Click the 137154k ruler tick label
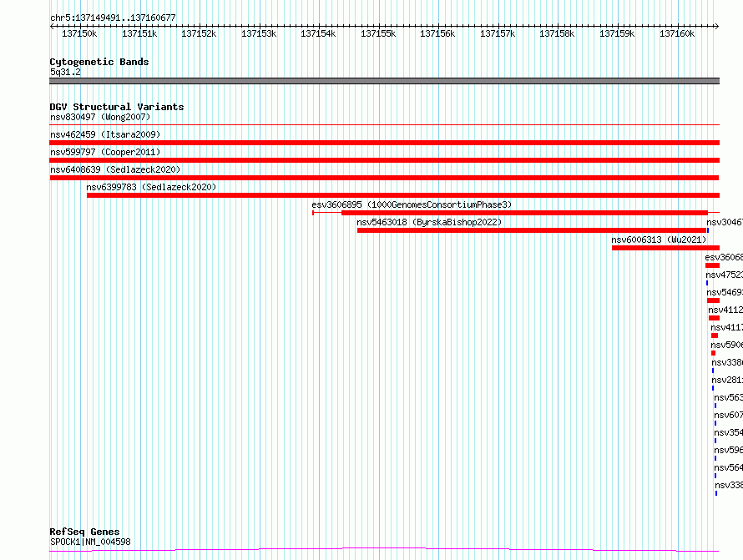This screenshot has height=560, width=743. 318,33
